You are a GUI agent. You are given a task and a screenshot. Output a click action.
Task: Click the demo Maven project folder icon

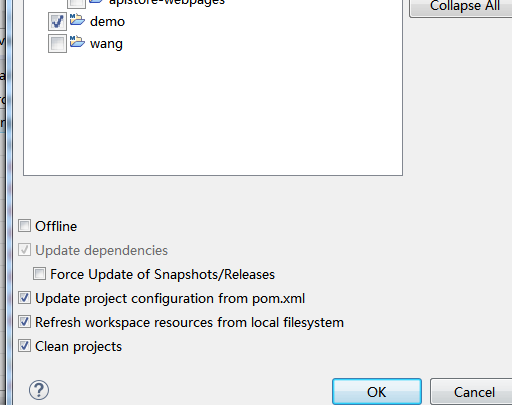(x=77, y=20)
